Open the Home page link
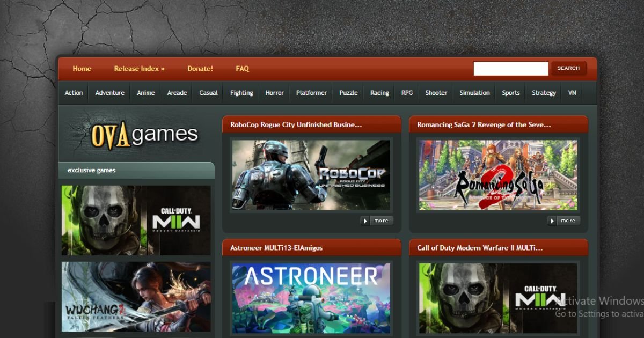Viewport: 644px width, 338px height. click(x=82, y=69)
